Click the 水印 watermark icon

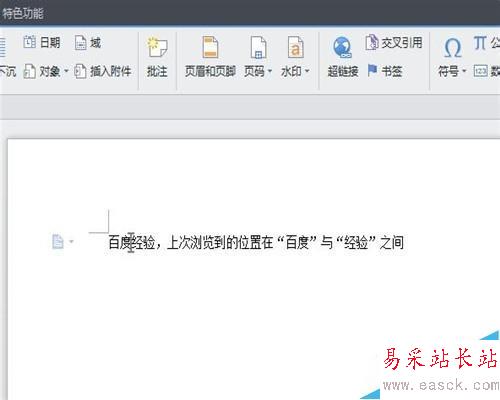[x=296, y=47]
